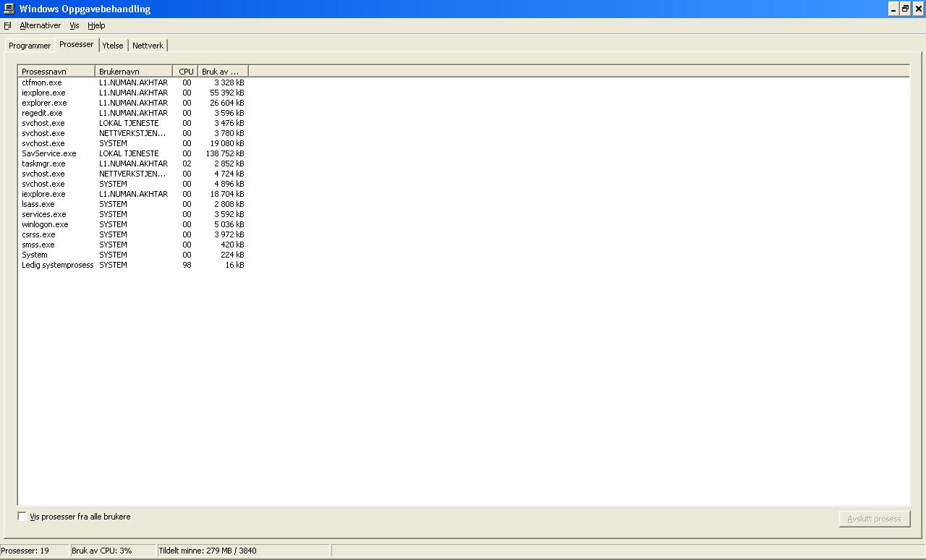
Task: Click the CPU value 98
Action: [187, 265]
